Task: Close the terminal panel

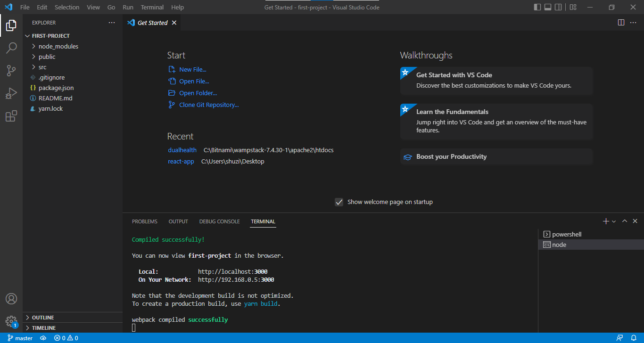Action: point(635,221)
